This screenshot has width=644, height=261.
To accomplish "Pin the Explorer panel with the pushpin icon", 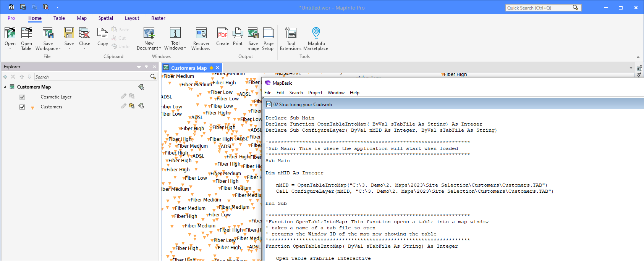I will coord(147,67).
